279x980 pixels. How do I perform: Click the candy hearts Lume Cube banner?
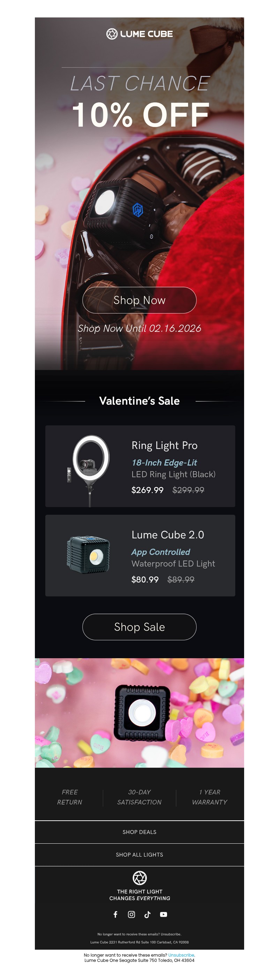pos(139,713)
